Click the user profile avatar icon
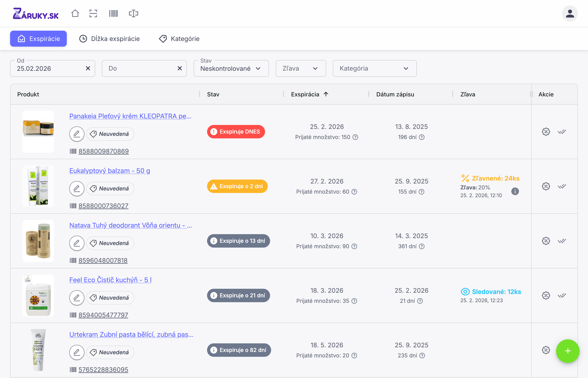The width and height of the screenshot is (588, 378). tap(570, 13)
